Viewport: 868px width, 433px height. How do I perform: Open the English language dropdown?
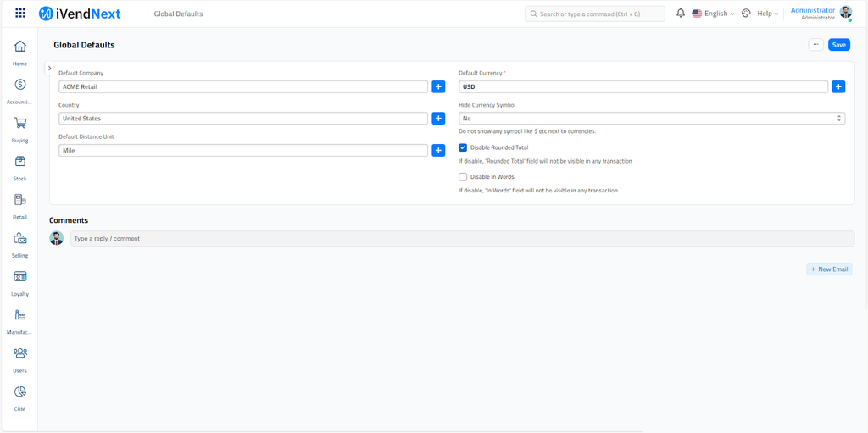tap(714, 14)
